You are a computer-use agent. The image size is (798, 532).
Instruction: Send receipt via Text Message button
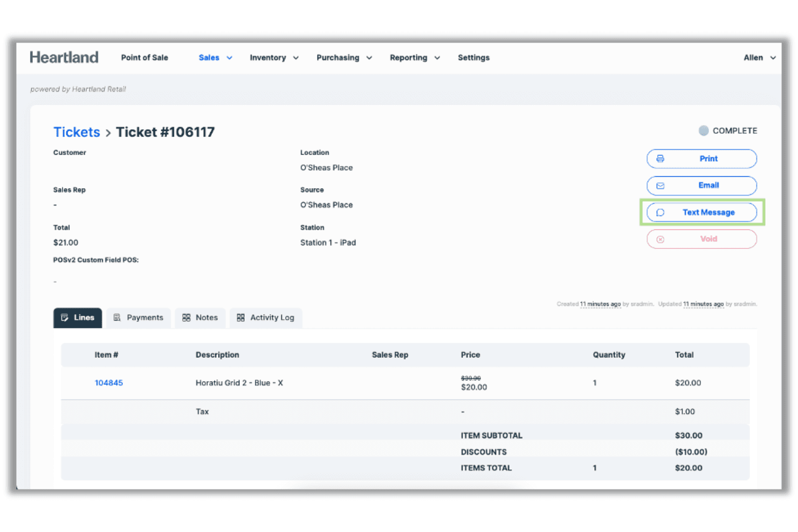[x=701, y=212]
